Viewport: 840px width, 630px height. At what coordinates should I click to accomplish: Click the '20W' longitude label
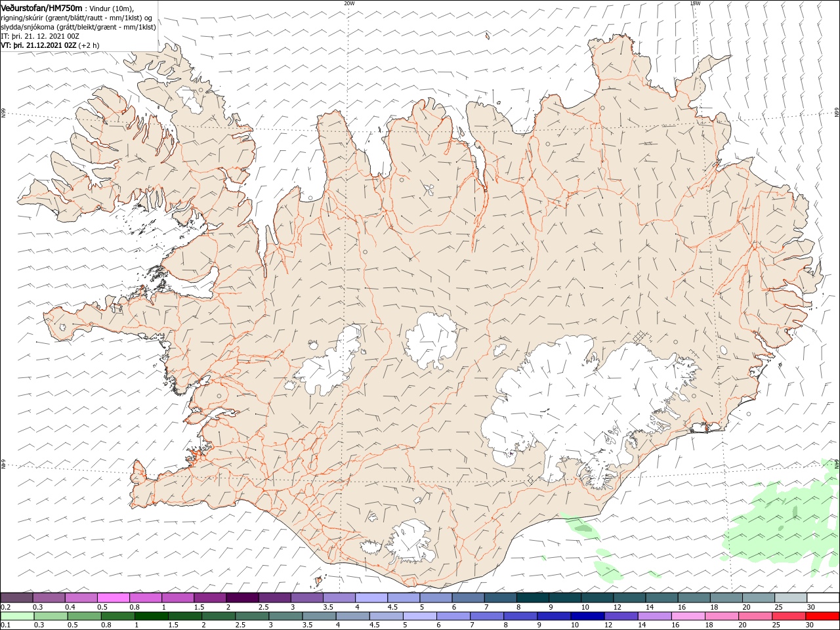coord(349,3)
